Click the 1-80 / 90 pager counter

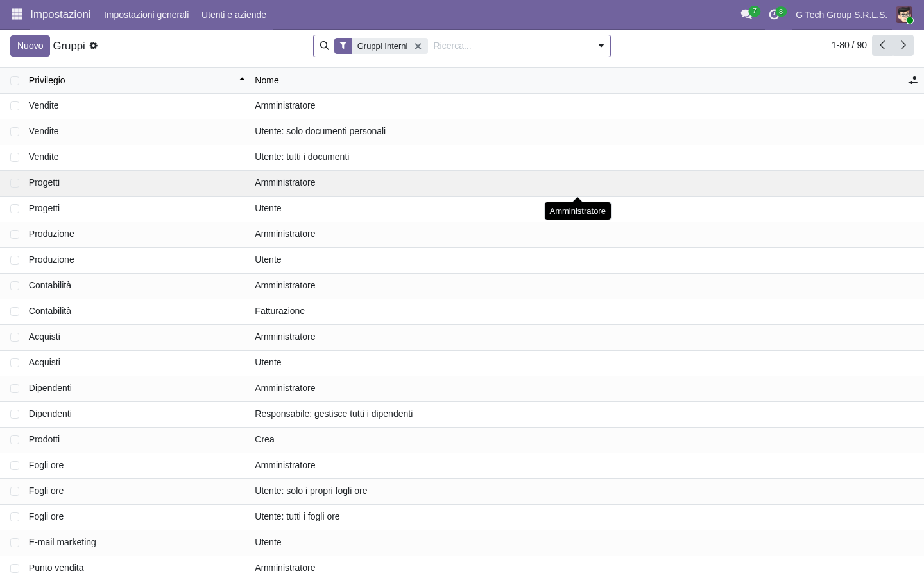849,45
